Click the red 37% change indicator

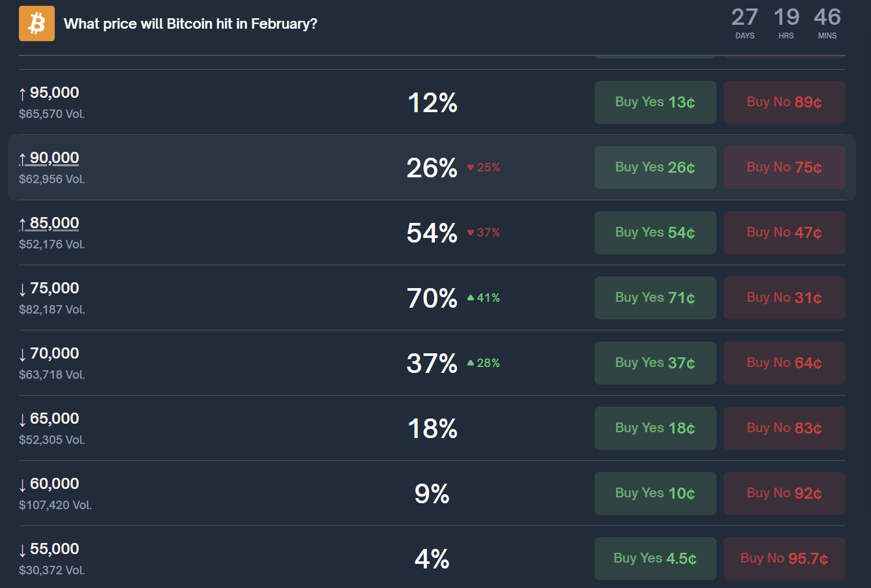484,233
